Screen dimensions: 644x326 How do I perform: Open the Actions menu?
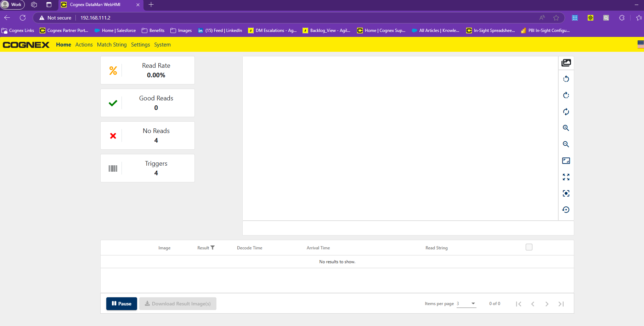coord(84,45)
